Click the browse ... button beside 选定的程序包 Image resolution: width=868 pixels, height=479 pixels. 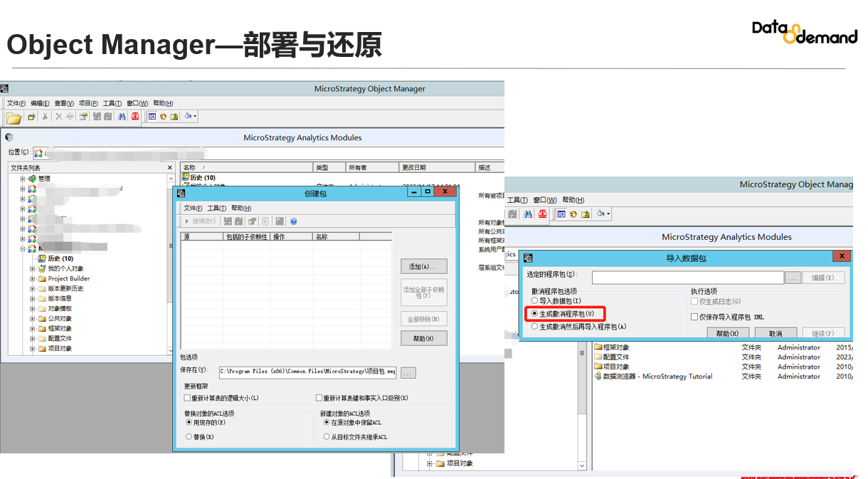(x=793, y=278)
